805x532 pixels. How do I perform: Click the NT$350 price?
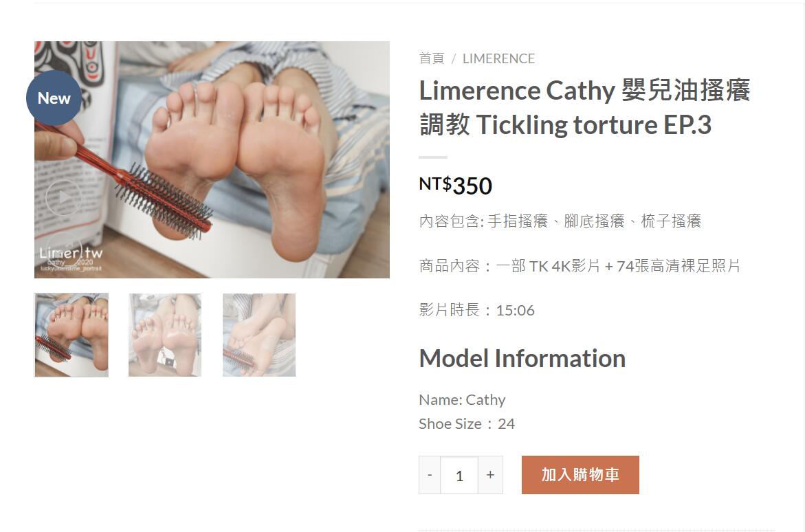[455, 186]
